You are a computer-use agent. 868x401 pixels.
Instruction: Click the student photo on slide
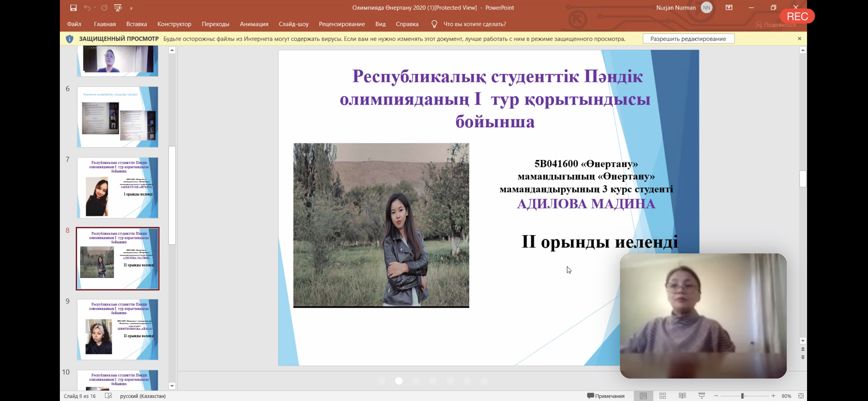click(381, 225)
